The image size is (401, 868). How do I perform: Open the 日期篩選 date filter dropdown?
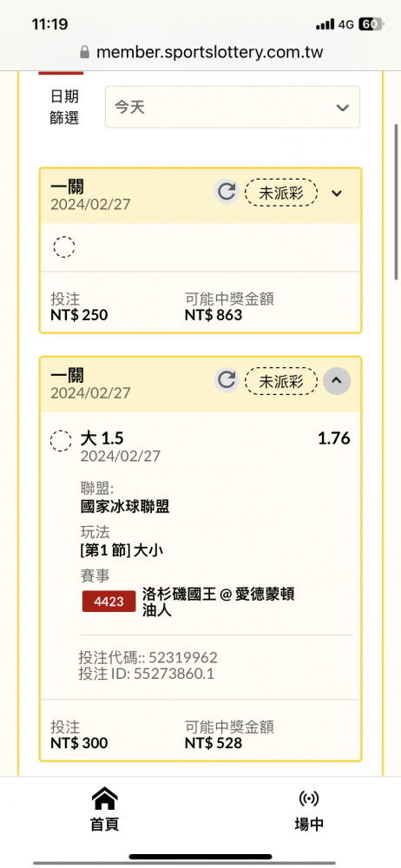tap(233, 107)
